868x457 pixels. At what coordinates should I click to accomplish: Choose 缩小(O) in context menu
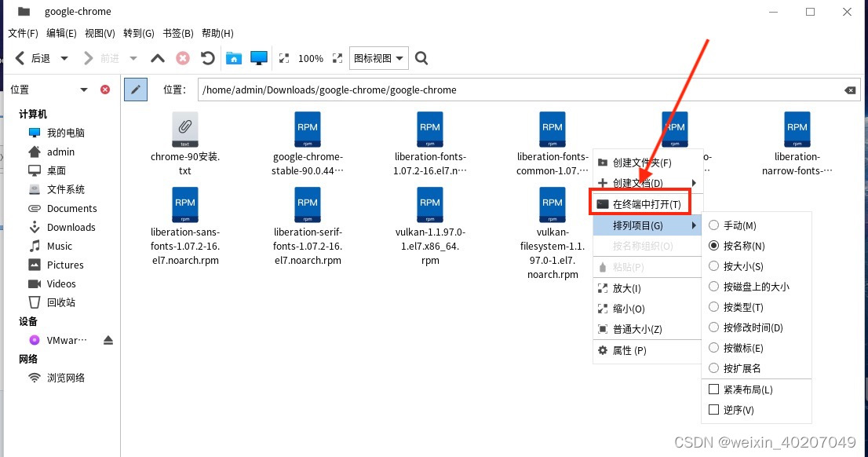pos(647,309)
